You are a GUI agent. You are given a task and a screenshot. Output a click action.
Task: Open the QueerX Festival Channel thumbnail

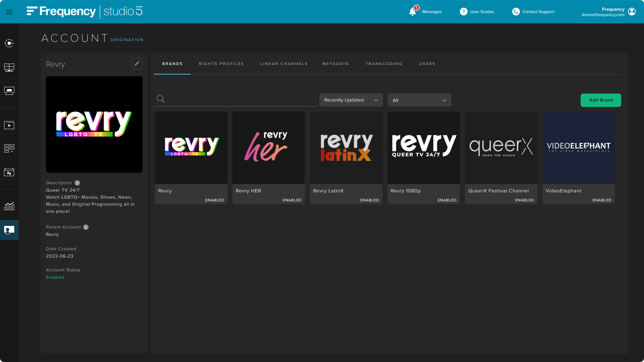point(501,148)
